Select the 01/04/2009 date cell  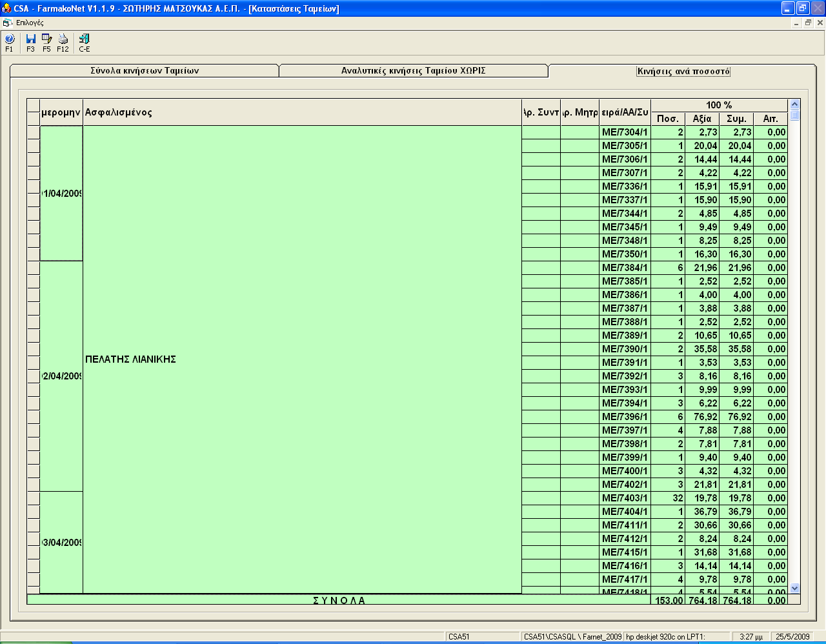pyautogui.click(x=61, y=194)
